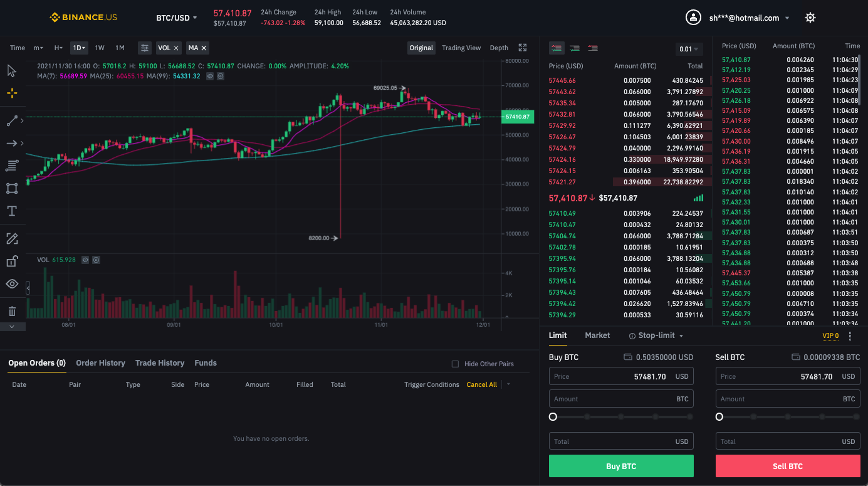Click the red Sell BTC button

click(788, 466)
